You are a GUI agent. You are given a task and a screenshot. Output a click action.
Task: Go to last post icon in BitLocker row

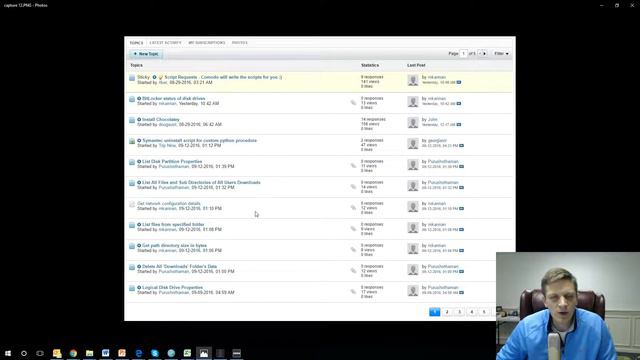pyautogui.click(x=459, y=104)
